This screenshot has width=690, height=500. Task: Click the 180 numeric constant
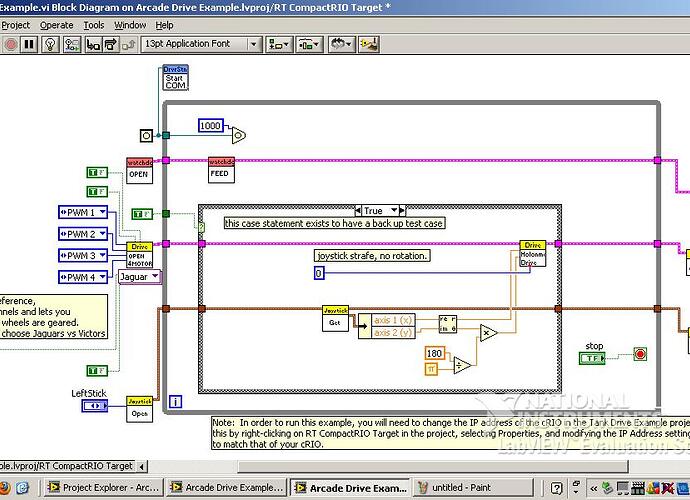pos(434,353)
